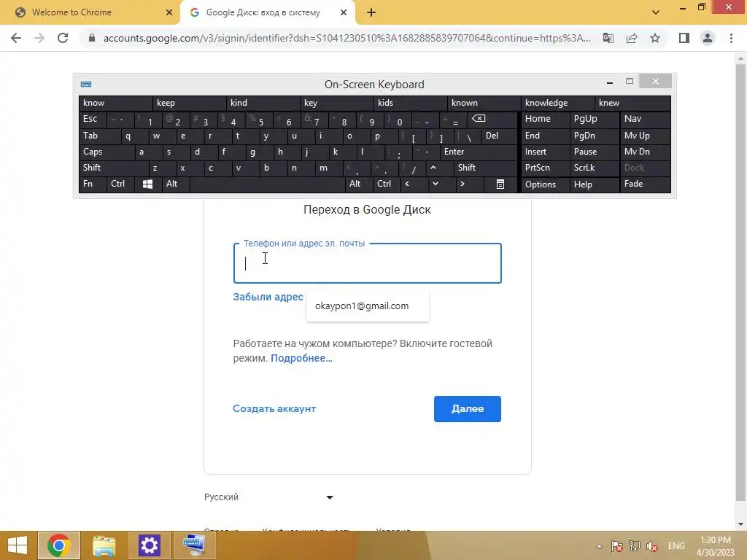747x560 pixels.
Task: Tap the Enter key on keyboard
Action: [479, 152]
